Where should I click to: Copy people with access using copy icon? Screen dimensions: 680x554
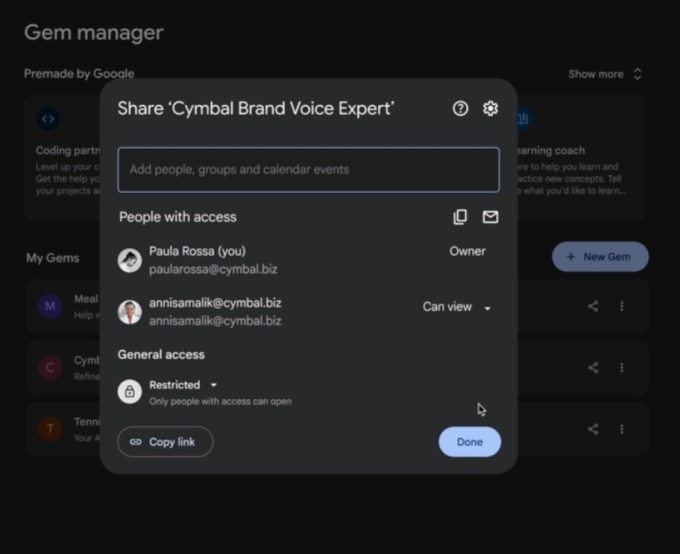pos(460,217)
